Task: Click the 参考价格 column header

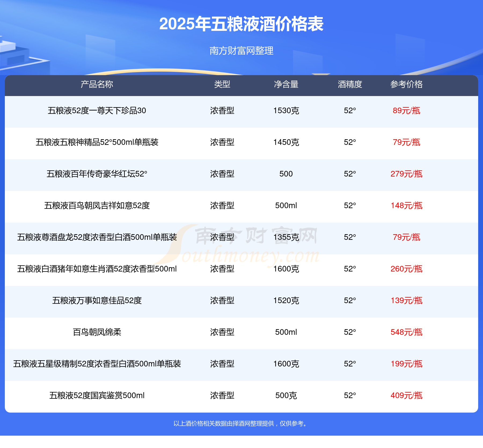Action: point(407,84)
